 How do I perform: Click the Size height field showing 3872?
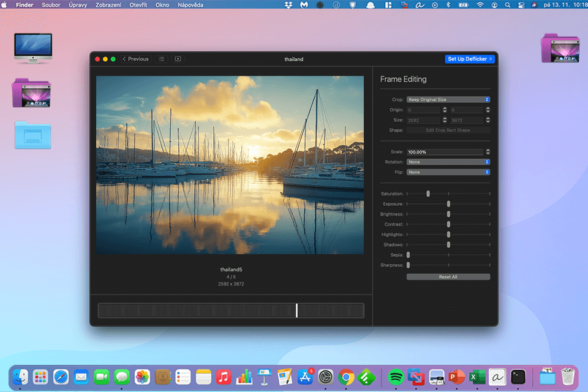coord(467,121)
